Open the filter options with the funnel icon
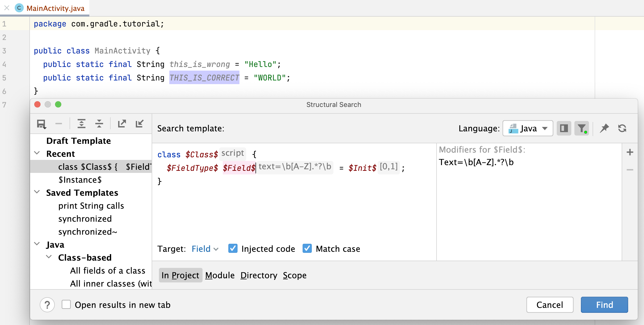 (x=582, y=128)
